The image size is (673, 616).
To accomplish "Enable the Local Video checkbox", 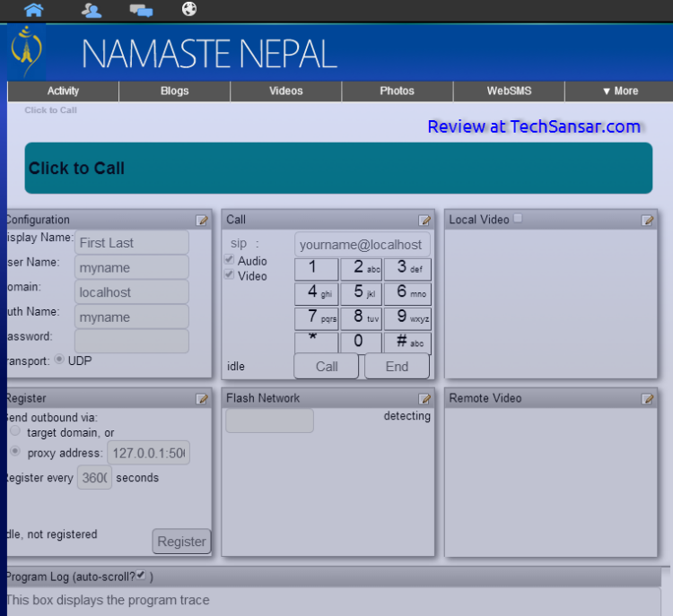I will [x=518, y=219].
